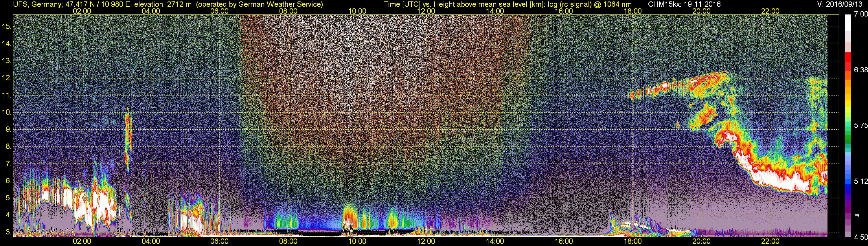868x246 pixels.
Task: Click the 16:00 label on the bottom time axis
Action: click(x=564, y=241)
